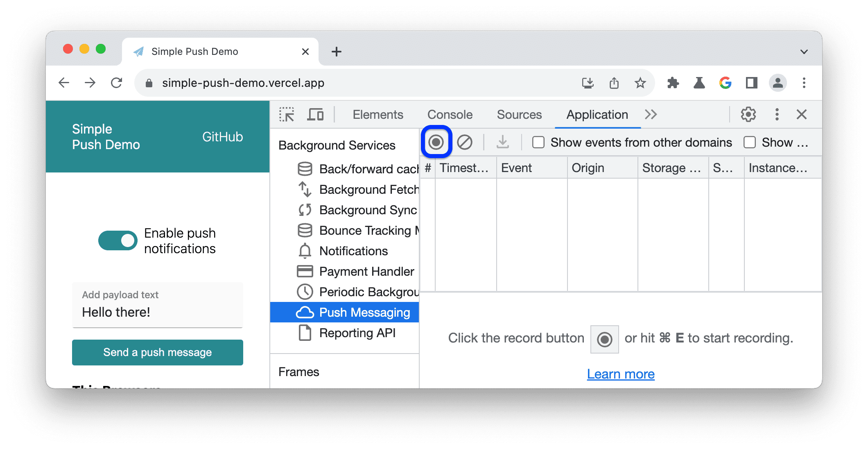
Task: Click the Push Messaging cloud icon
Action: coord(304,312)
